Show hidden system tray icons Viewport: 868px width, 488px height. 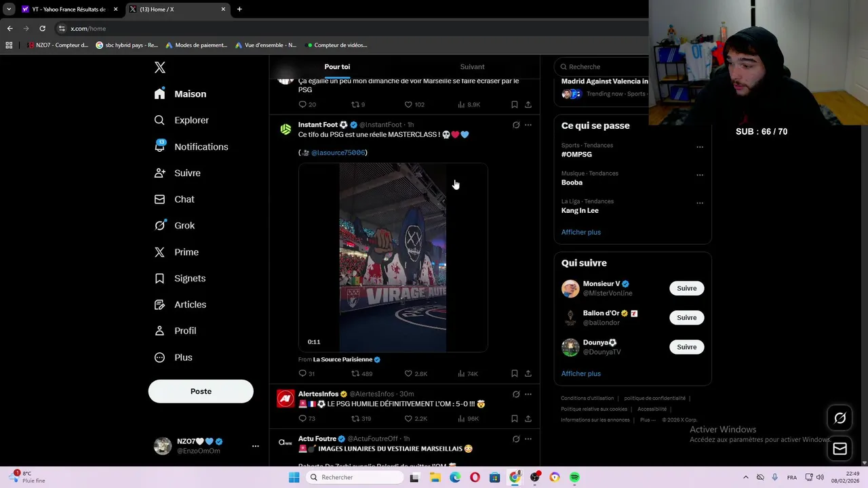(745, 477)
